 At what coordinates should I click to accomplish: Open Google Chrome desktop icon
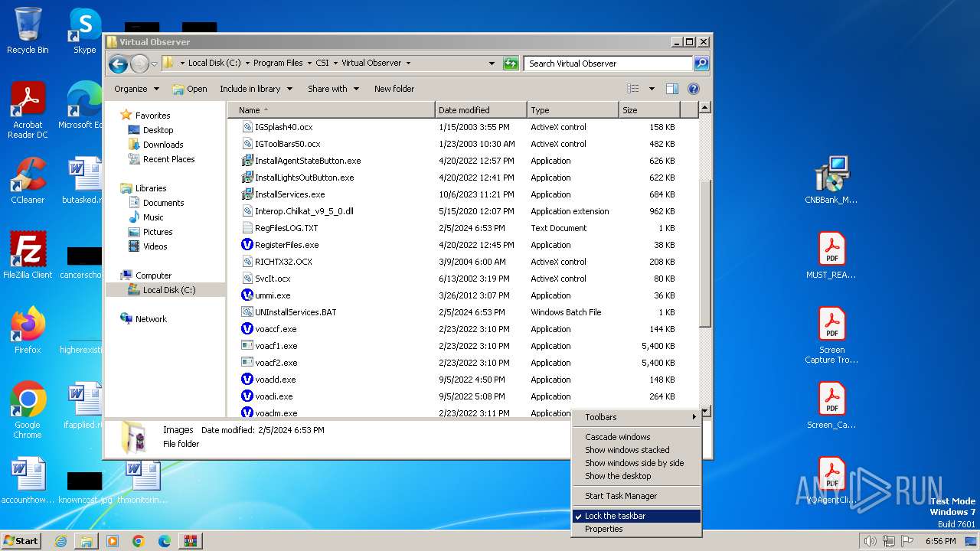click(28, 410)
